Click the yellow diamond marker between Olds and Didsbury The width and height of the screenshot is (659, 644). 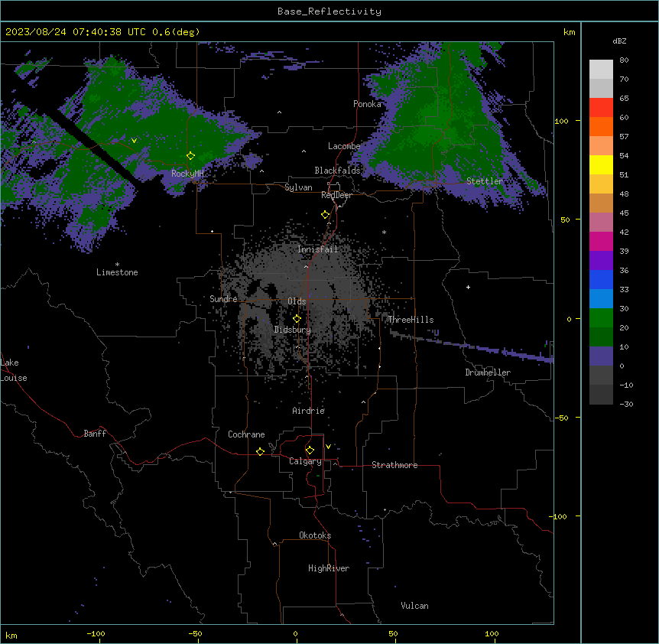(x=297, y=319)
